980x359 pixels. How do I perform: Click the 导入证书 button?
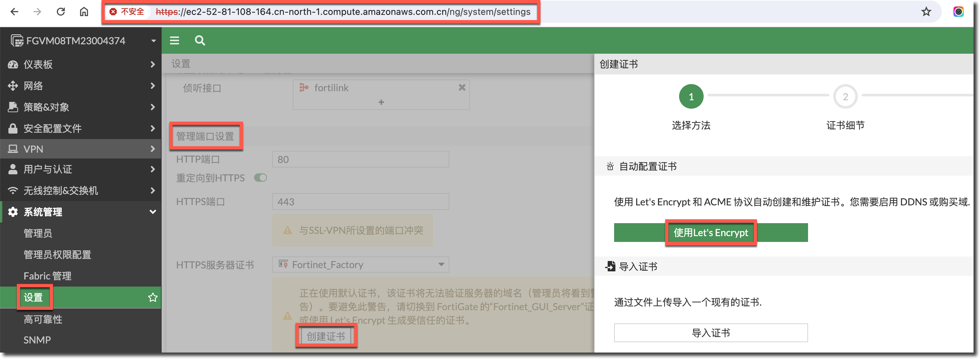coord(710,333)
